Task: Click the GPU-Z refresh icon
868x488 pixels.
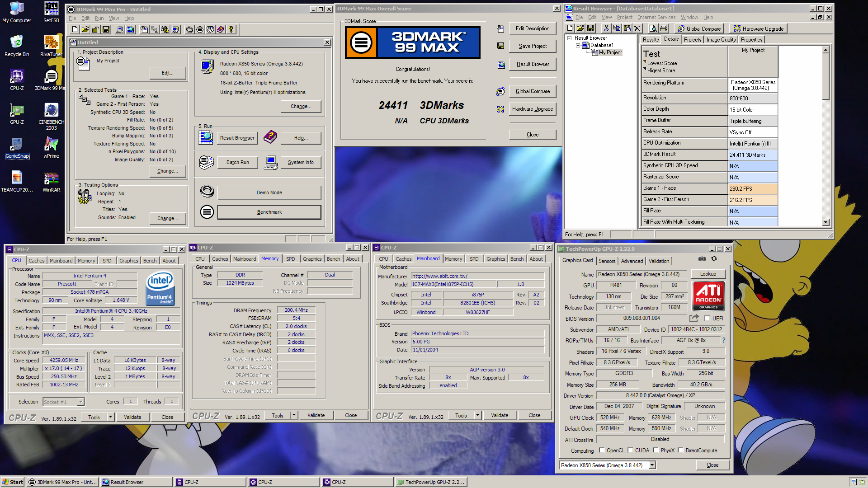Action: click(x=714, y=259)
